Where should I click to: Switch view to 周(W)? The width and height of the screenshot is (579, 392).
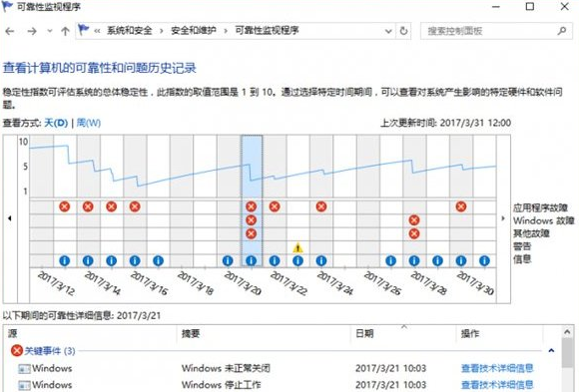89,123
